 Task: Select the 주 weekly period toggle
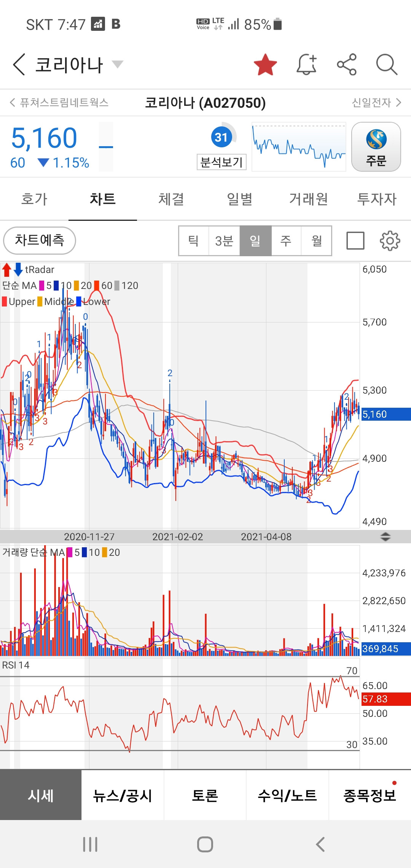pyautogui.click(x=286, y=241)
